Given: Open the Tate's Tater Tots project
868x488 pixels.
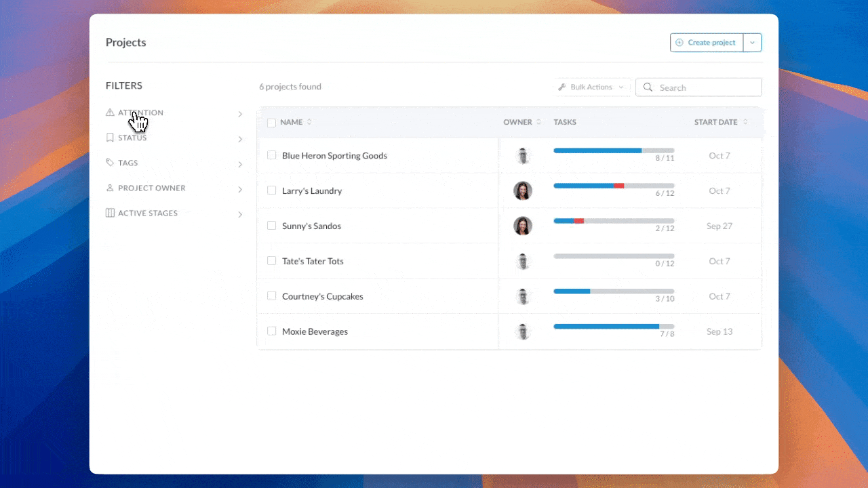Looking at the screenshot, I should pos(313,261).
